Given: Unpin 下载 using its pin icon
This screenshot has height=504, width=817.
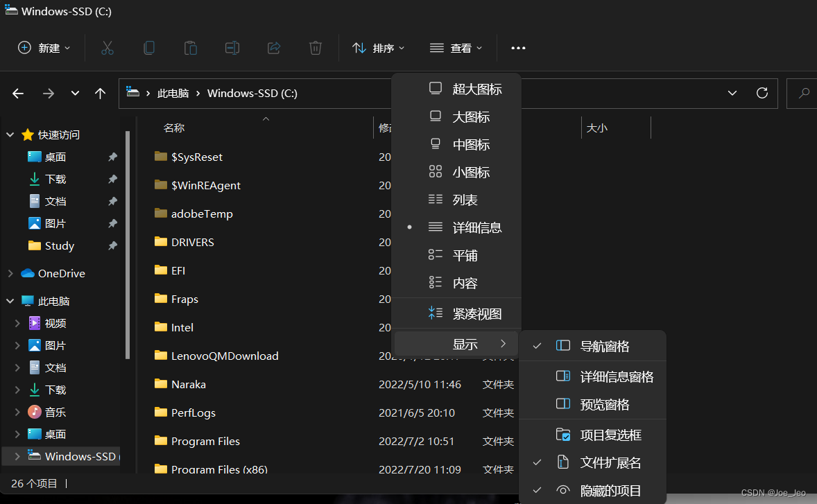Looking at the screenshot, I should (112, 179).
